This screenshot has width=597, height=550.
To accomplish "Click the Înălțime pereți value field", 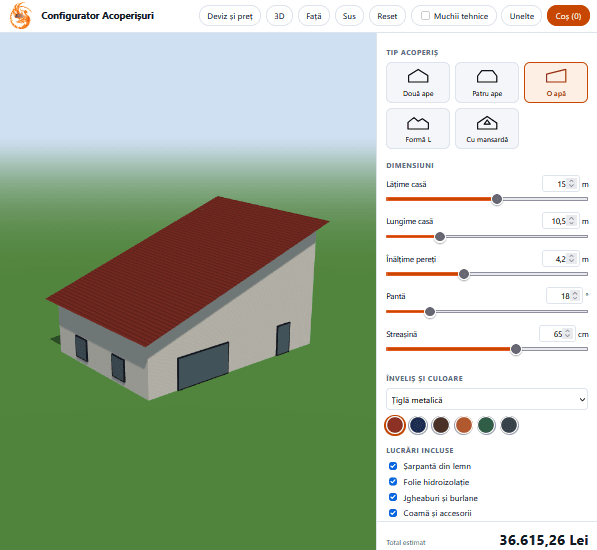I will 560,259.
